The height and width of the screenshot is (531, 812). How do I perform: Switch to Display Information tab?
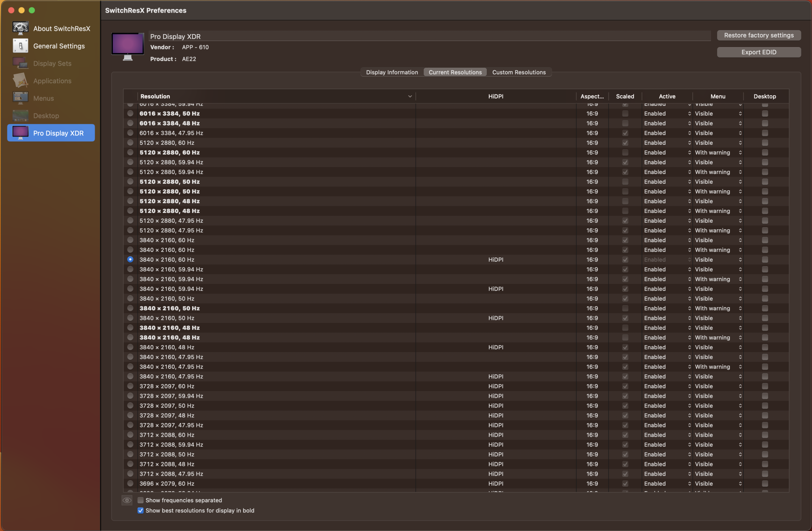pyautogui.click(x=392, y=72)
